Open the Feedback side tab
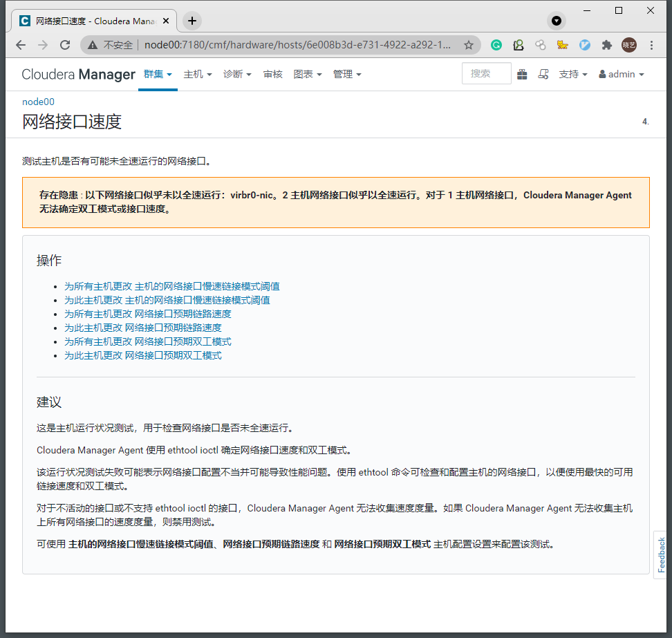 click(x=662, y=555)
